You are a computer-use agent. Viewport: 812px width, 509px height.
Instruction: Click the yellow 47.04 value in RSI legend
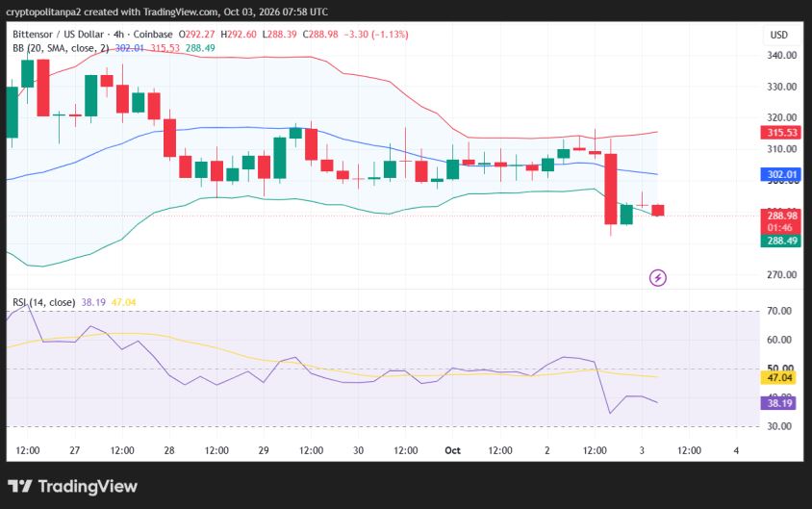click(123, 302)
